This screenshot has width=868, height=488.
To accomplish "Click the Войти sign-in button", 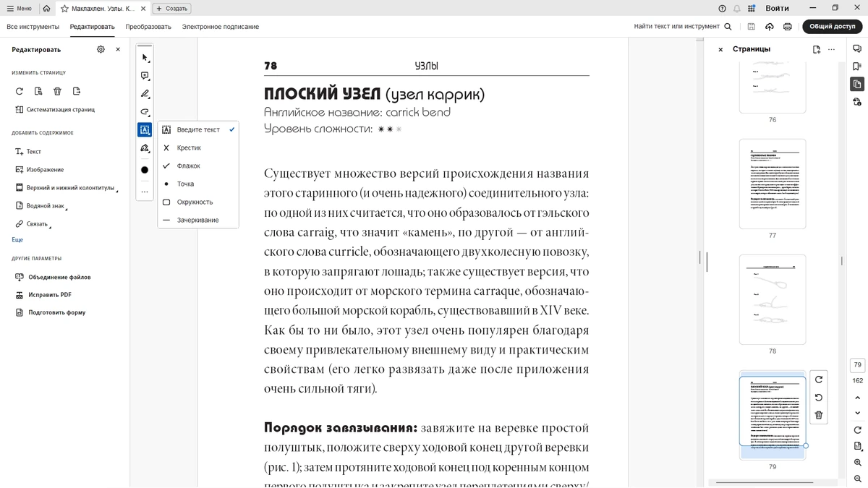I will coord(778,9).
